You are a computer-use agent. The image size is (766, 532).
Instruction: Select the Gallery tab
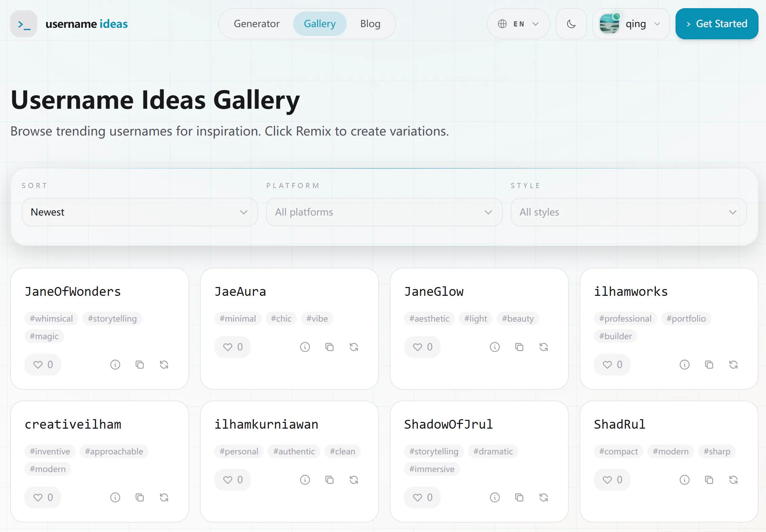pyautogui.click(x=320, y=24)
